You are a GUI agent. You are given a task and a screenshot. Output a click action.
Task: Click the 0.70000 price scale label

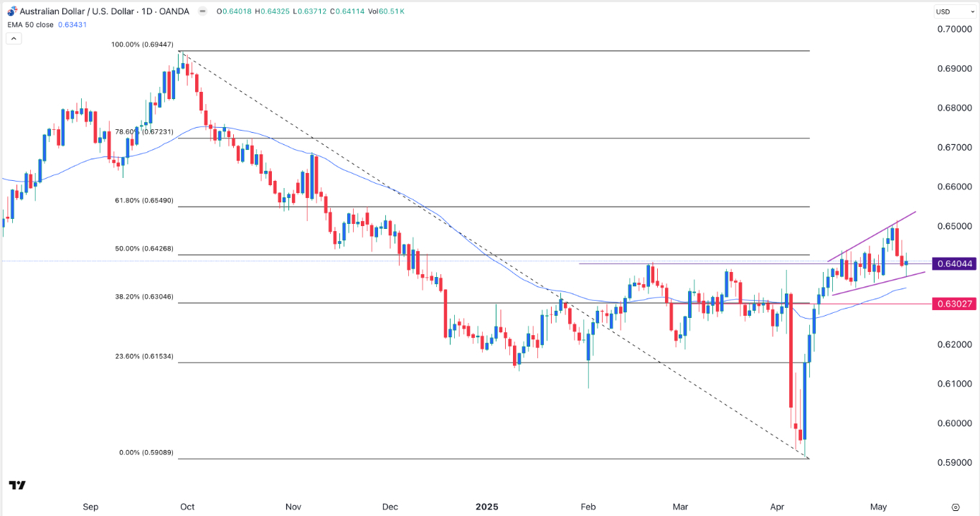coord(953,29)
